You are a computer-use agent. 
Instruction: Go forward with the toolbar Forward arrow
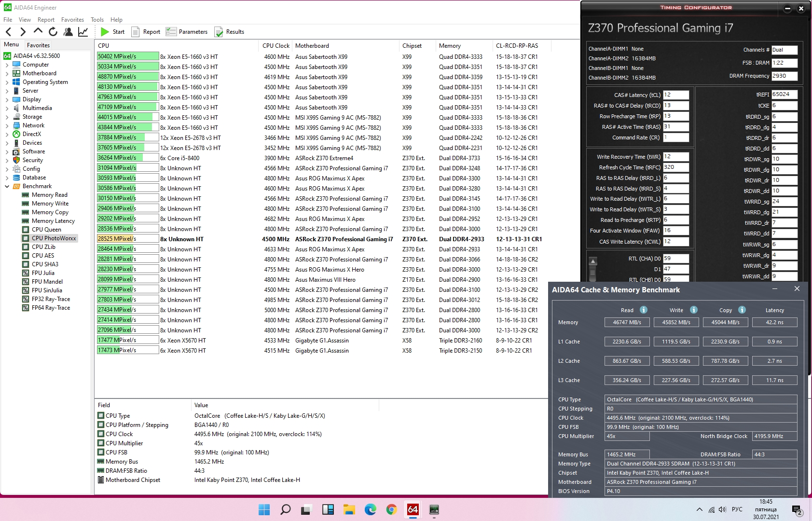(x=23, y=32)
